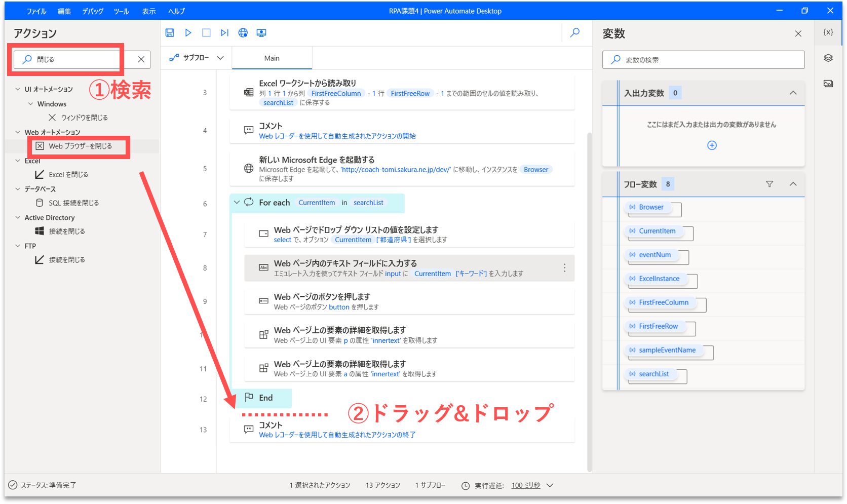Open the Desktop recorder monitor icon
The height and width of the screenshot is (504, 847).
click(x=261, y=33)
